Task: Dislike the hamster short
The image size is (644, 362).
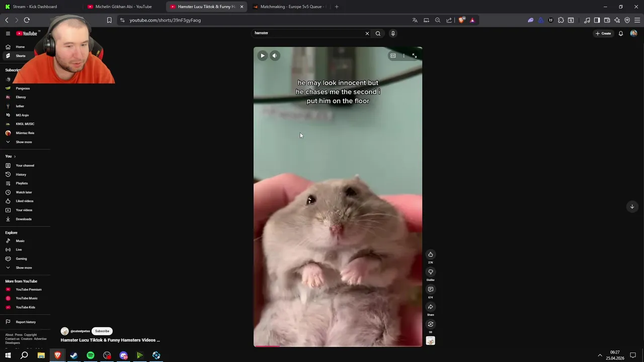Action: (x=430, y=272)
